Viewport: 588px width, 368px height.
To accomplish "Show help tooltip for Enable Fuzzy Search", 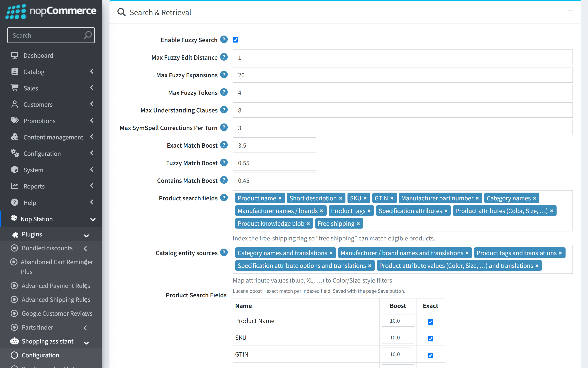I will tap(224, 39).
